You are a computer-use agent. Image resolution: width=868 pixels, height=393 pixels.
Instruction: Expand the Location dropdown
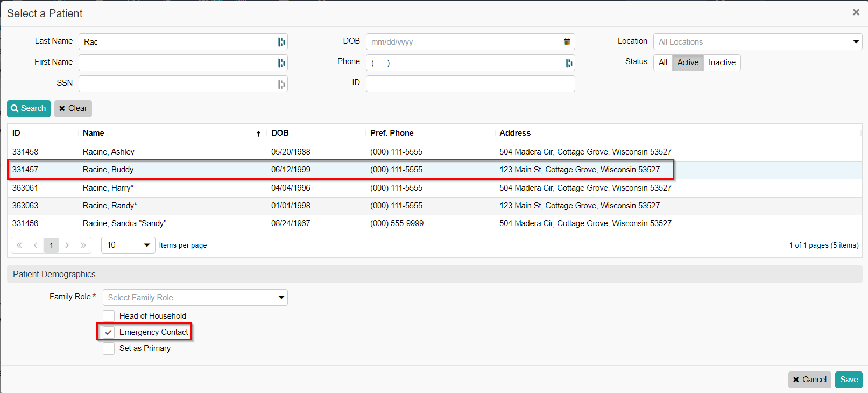(x=856, y=42)
